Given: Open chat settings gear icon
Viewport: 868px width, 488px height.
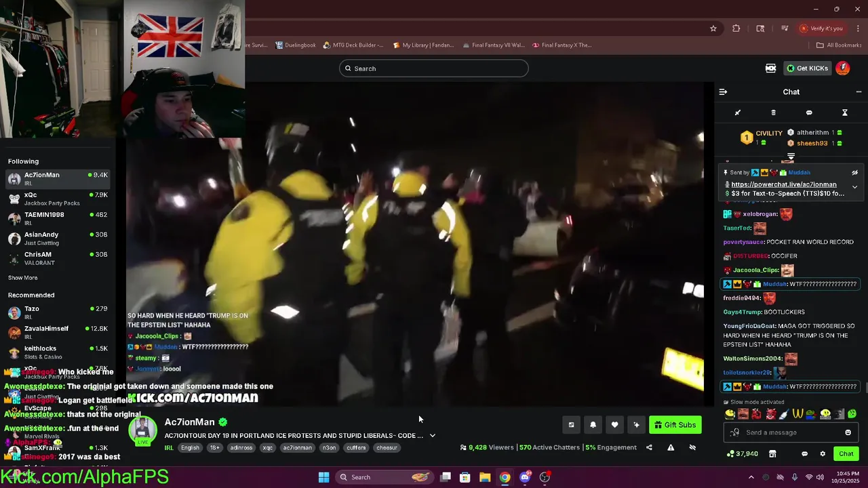Looking at the screenshot, I should 823,453.
